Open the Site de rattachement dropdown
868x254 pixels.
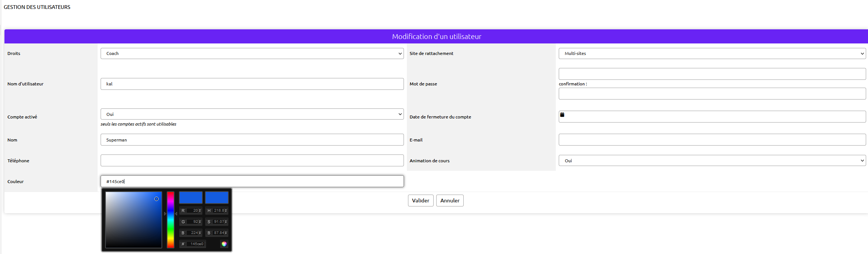point(712,53)
